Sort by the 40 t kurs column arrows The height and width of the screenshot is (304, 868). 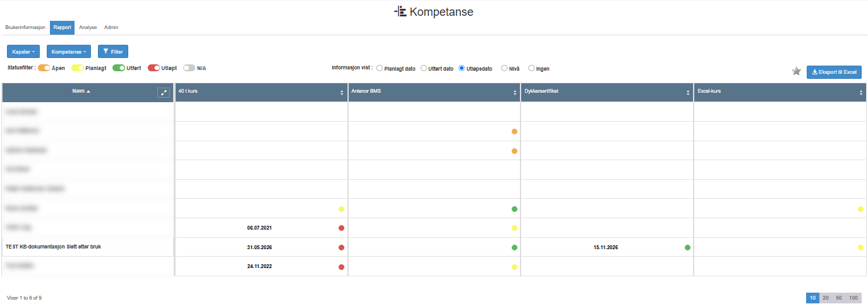(342, 93)
